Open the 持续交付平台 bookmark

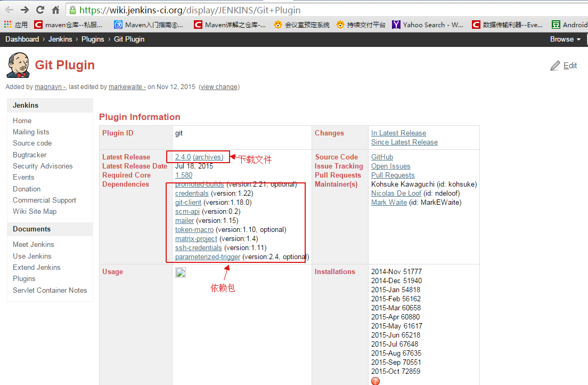pyautogui.click(x=361, y=25)
